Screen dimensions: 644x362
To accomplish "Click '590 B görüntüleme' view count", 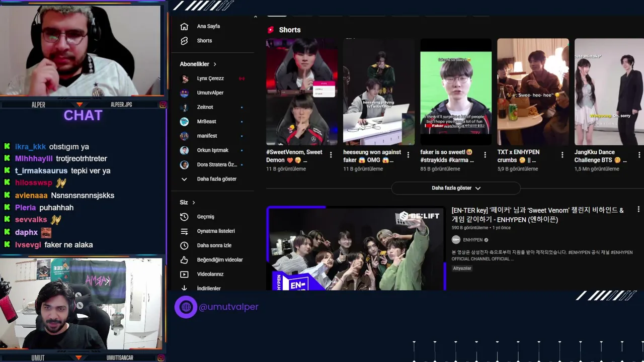I will coord(470,228).
